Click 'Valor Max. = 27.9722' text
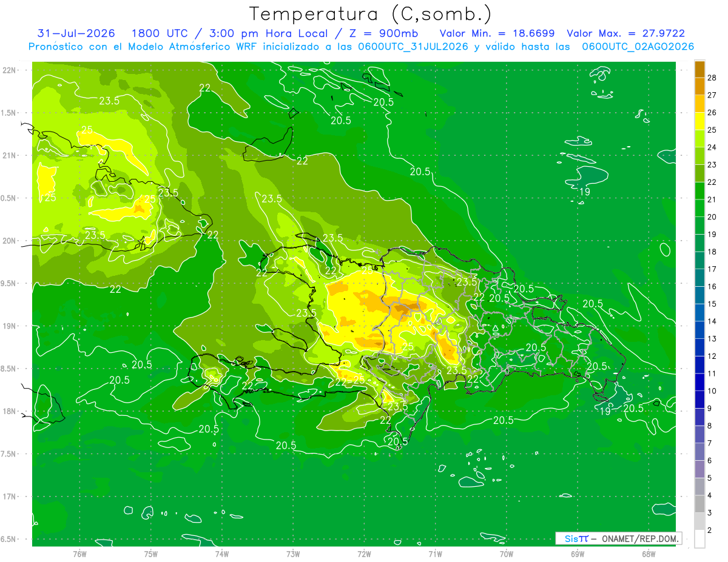This screenshot has width=728, height=562. 625,33
